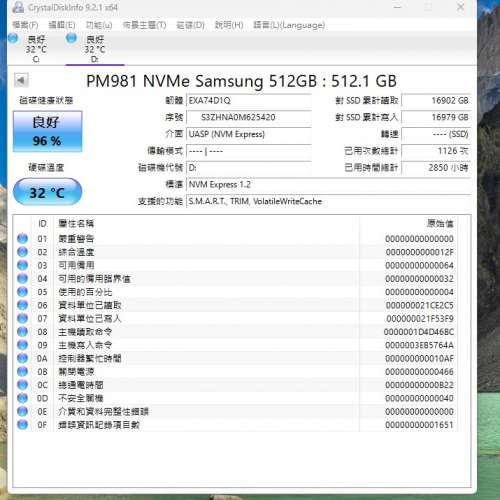Click the total host reads value 16902 GB
The height and width of the screenshot is (500, 500).
[436, 100]
